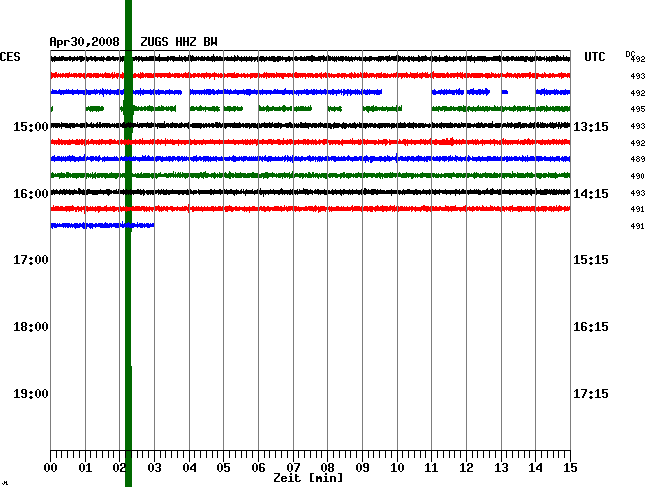This screenshot has width=650, height=494.
Task: Click the DC value 490
Action: (638, 176)
